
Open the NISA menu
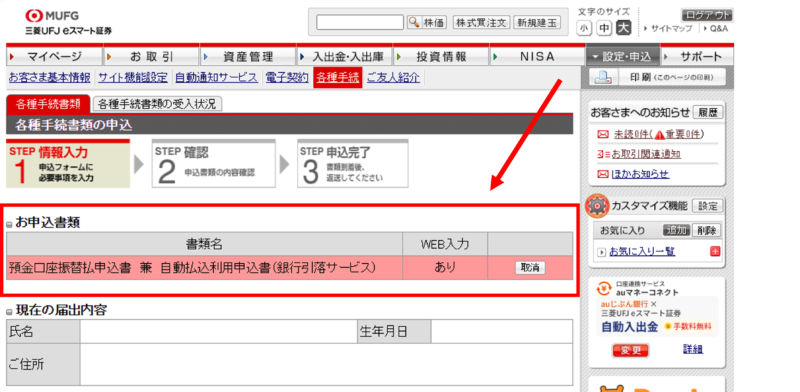(538, 57)
